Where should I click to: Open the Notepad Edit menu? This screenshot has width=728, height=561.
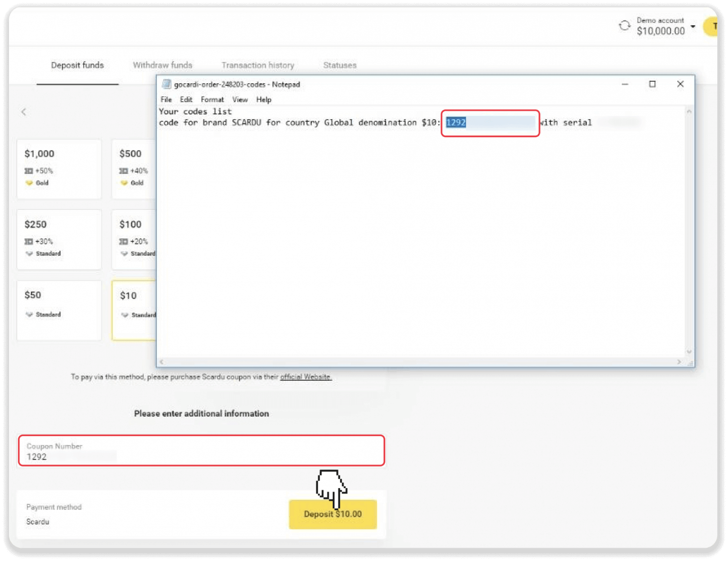(x=186, y=100)
